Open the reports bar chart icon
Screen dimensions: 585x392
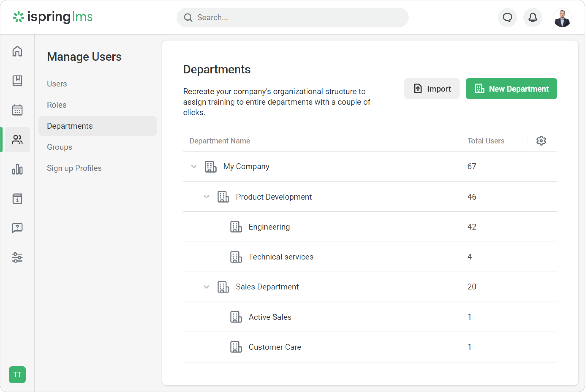coord(17,169)
